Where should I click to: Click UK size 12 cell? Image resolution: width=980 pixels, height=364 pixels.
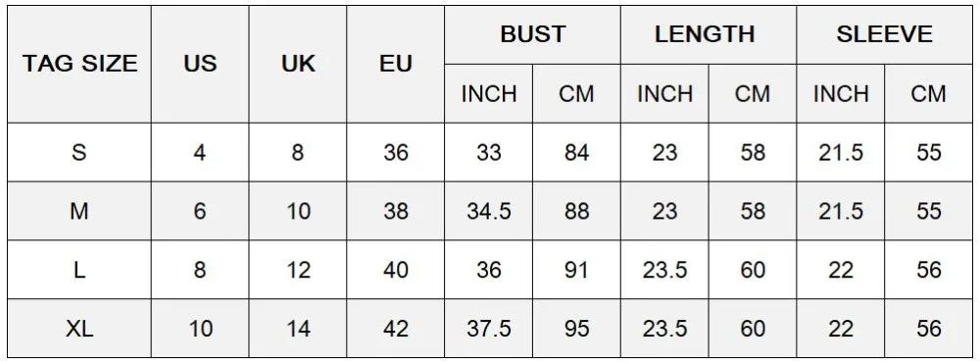pos(298,270)
